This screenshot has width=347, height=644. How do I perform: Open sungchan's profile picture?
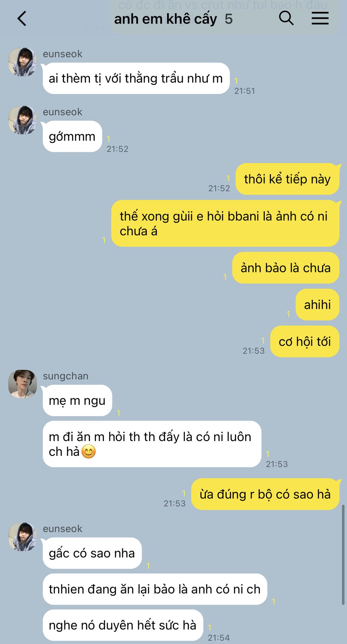22,384
